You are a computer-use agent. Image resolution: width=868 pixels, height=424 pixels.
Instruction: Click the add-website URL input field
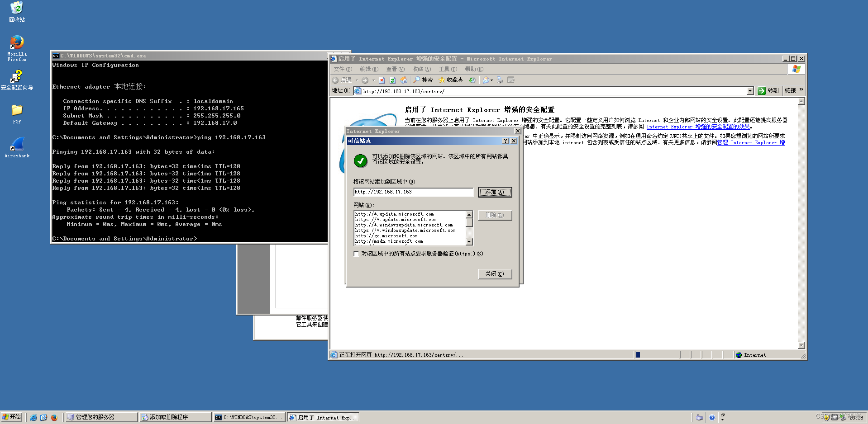coord(413,192)
